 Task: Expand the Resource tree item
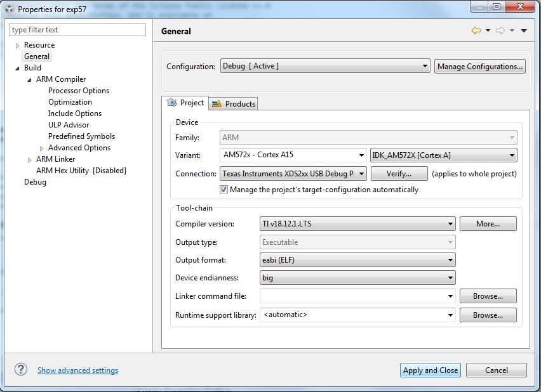(17, 45)
